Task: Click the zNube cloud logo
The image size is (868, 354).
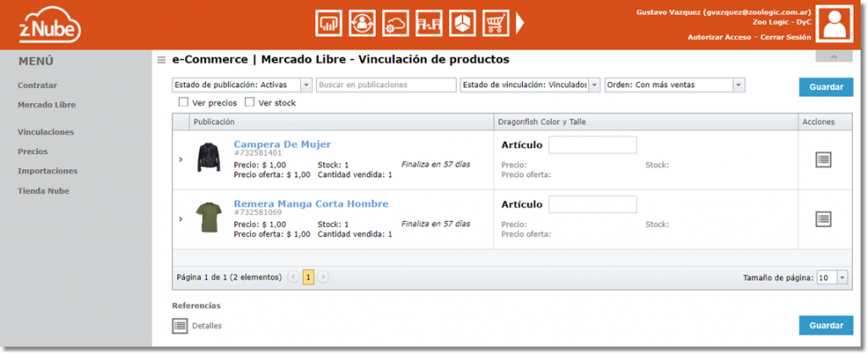Action: tap(50, 25)
